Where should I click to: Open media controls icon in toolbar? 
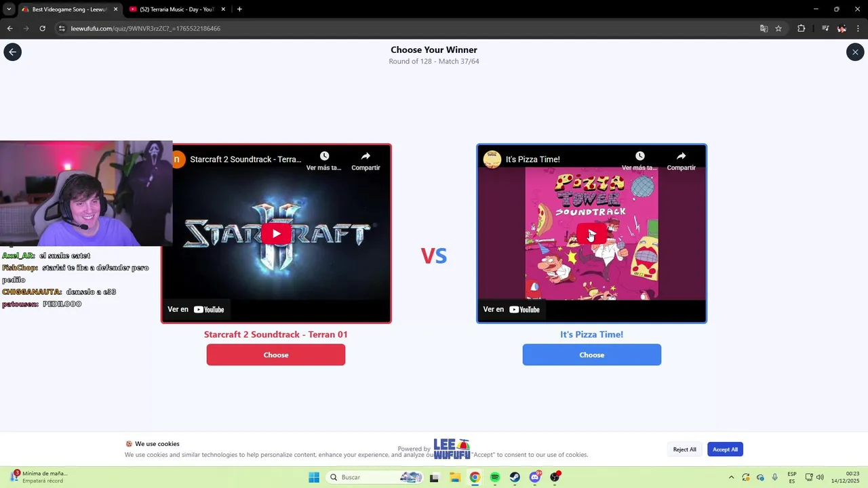tap(825, 28)
